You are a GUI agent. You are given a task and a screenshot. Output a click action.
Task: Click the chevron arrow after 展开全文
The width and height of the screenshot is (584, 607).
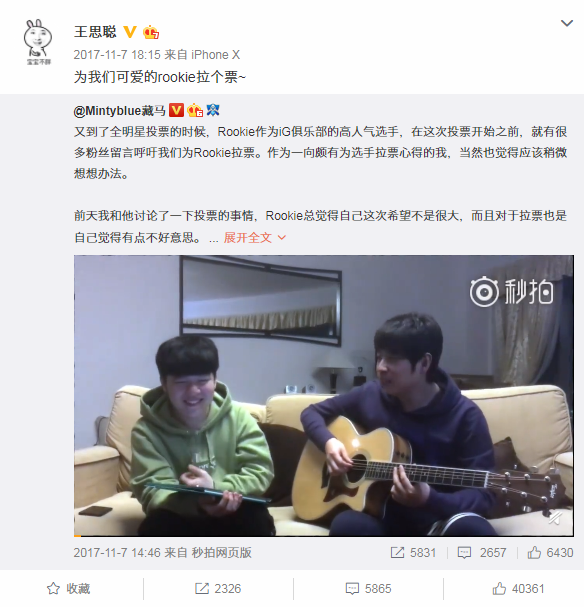(x=282, y=237)
